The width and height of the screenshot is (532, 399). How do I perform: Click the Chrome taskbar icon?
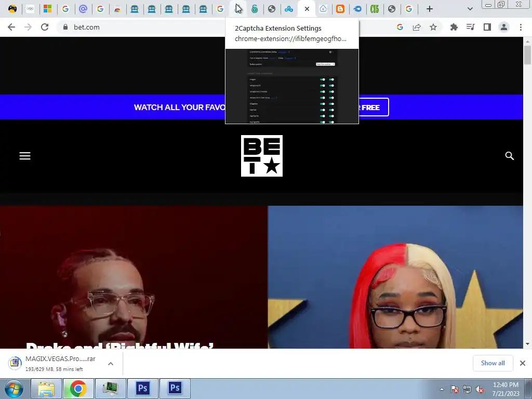pyautogui.click(x=78, y=389)
